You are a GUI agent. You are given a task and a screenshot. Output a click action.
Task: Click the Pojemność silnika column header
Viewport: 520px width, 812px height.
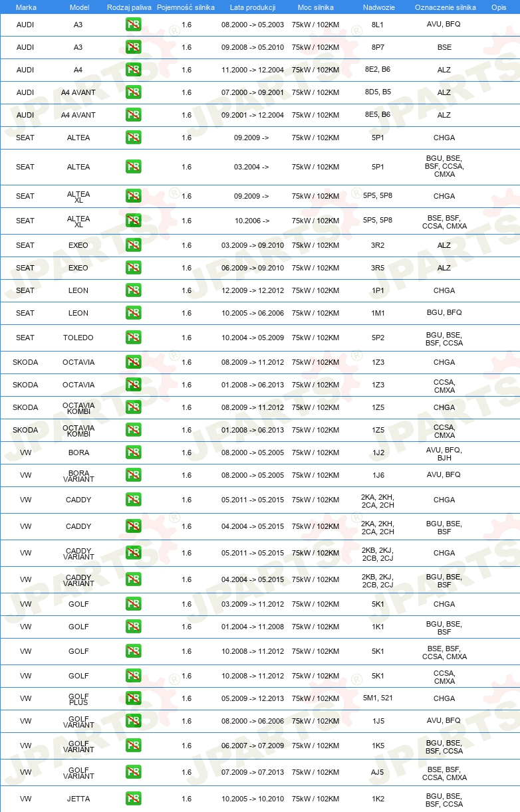186,7
